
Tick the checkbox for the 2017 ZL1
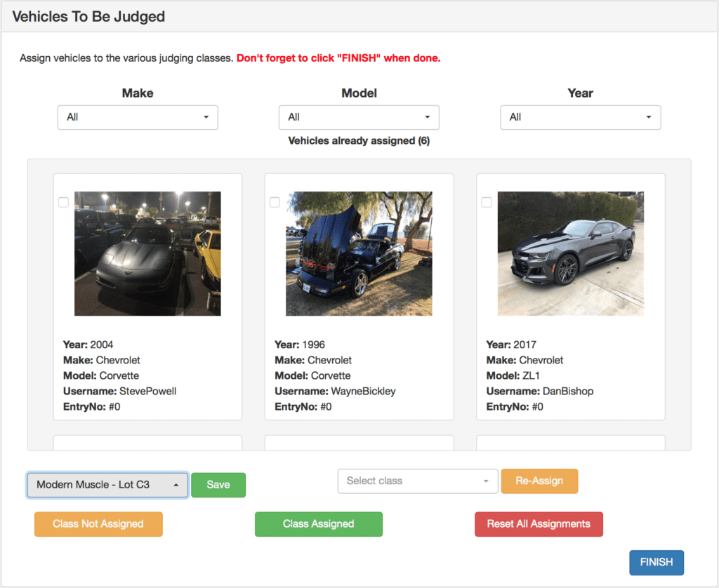click(x=487, y=202)
